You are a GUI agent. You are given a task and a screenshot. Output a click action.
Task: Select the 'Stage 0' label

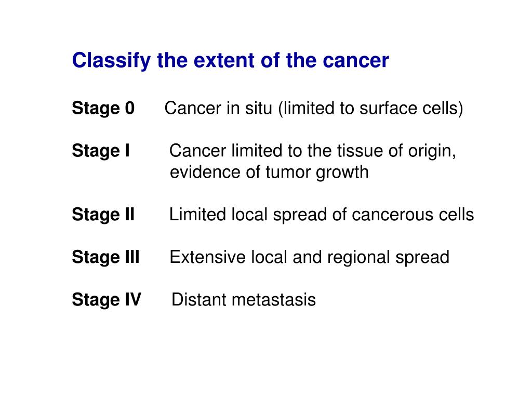coord(103,109)
